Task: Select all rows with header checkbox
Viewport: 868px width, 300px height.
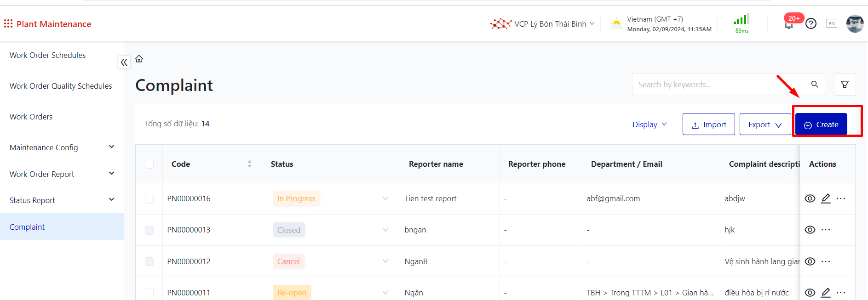Action: tap(149, 164)
